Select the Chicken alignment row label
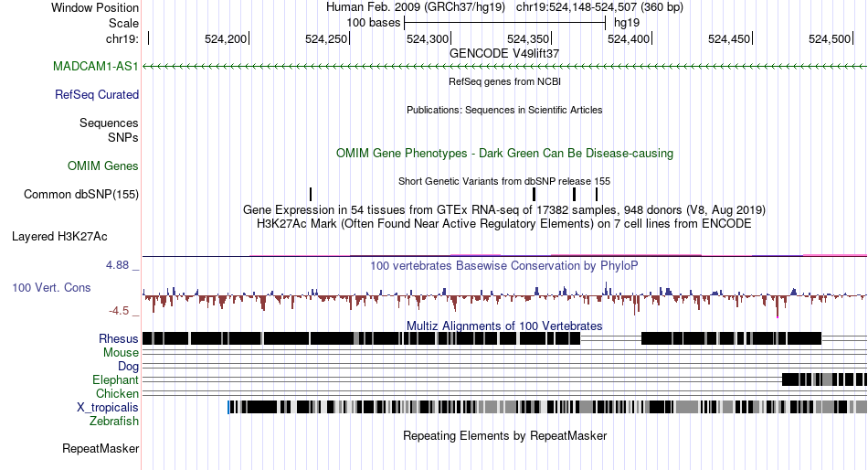 [117, 393]
